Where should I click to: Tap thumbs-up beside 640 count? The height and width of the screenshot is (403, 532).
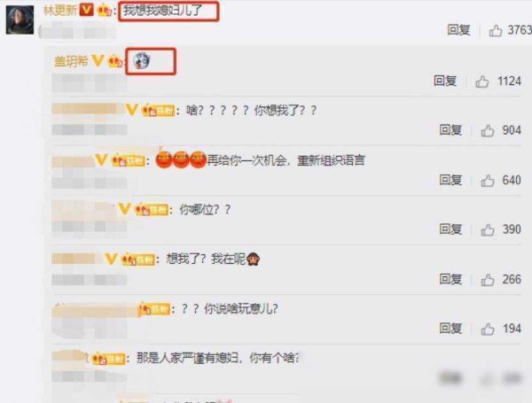488,181
